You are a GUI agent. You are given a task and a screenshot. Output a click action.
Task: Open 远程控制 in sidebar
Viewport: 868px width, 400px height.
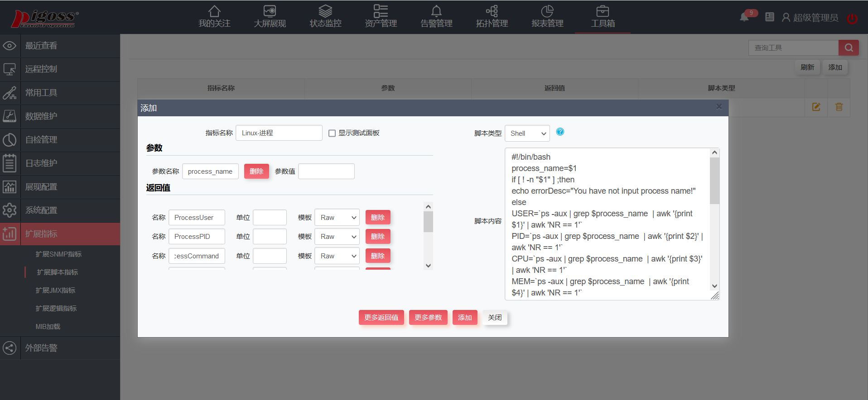coord(60,69)
